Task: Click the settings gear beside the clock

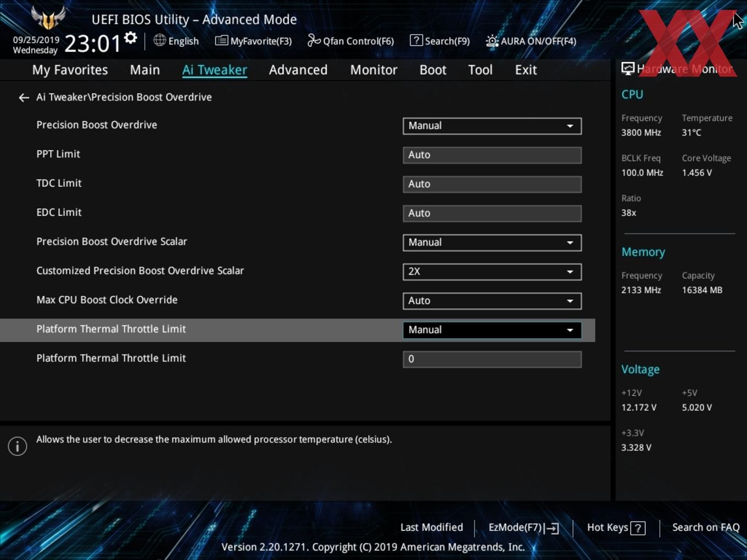Action: [x=130, y=38]
